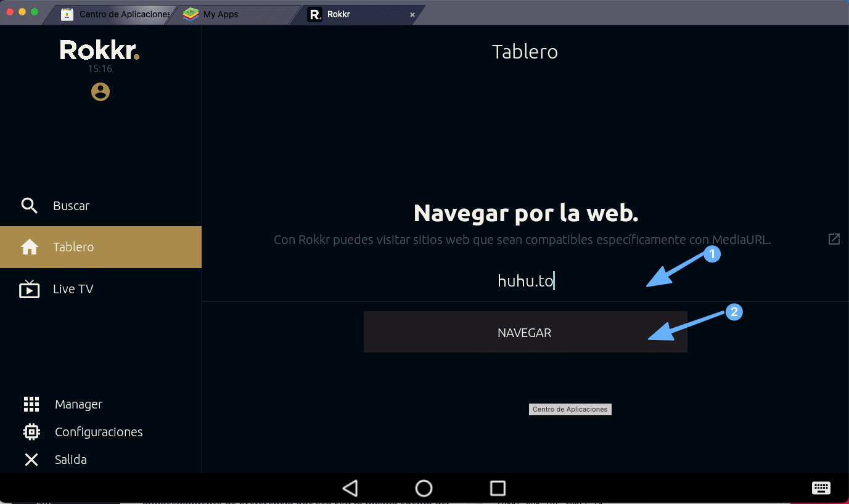Select the Buscar magnifier icon

coord(29,205)
